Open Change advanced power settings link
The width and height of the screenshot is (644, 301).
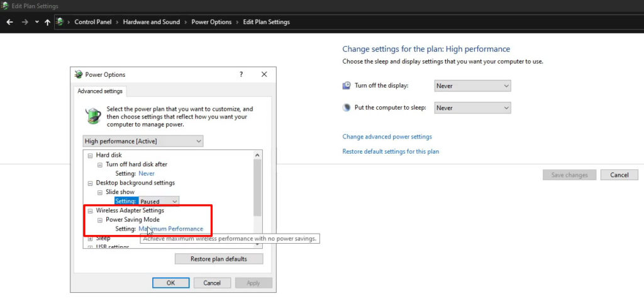tap(387, 137)
